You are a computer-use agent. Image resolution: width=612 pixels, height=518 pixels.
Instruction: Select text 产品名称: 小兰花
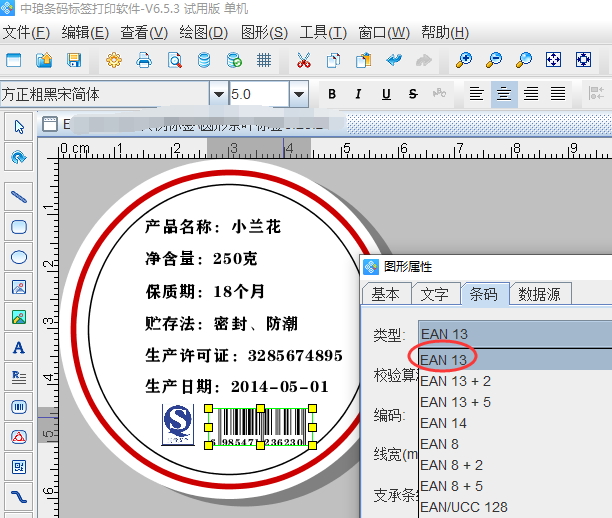213,226
